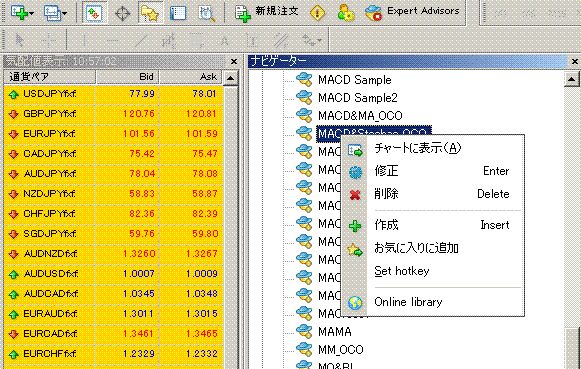Screen dimensions: 581x369
Task: Choose Set hotkey from context menu
Action: pos(432,271)
